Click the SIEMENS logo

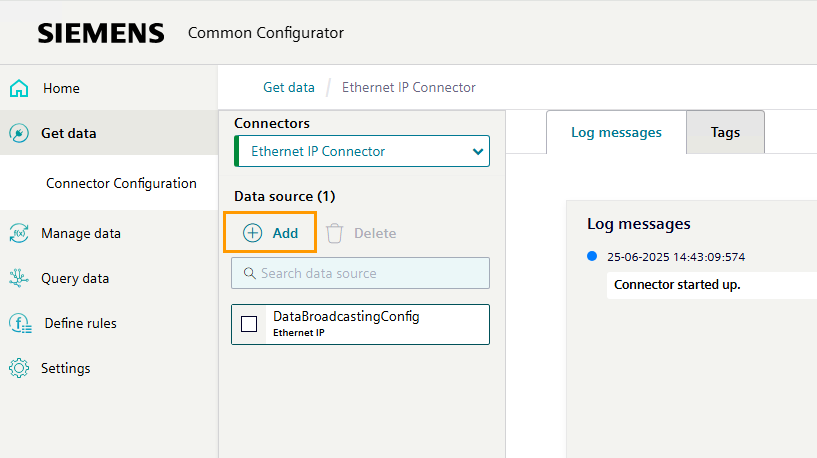click(101, 33)
